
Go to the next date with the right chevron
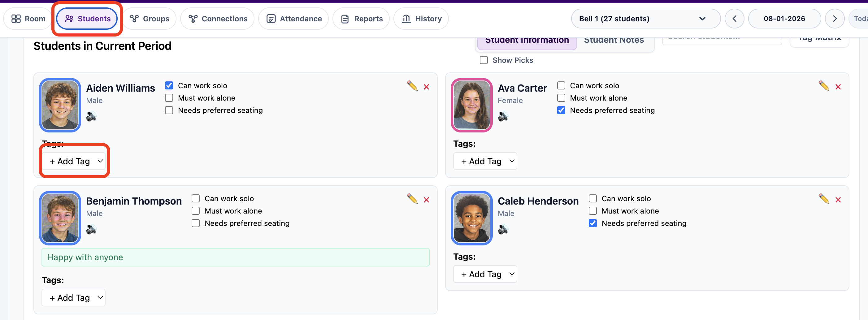coord(835,19)
